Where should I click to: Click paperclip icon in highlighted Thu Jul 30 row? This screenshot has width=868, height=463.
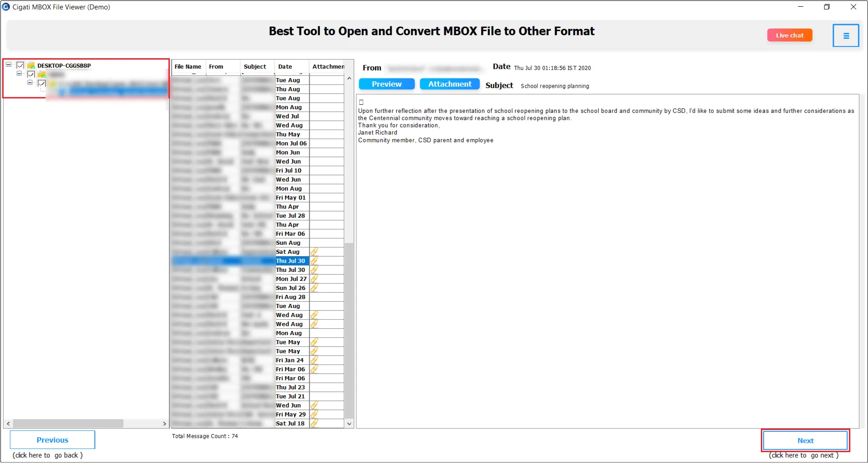point(314,261)
